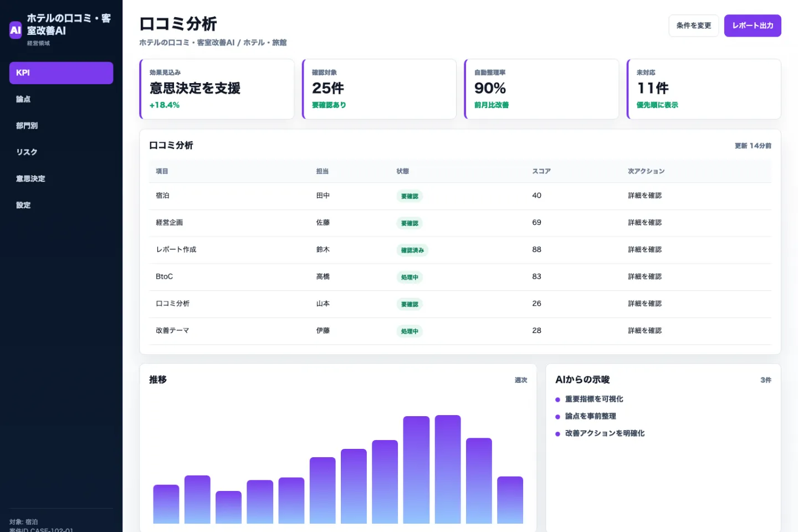
Task: Click the 山本 assignee cell
Action: (323, 304)
